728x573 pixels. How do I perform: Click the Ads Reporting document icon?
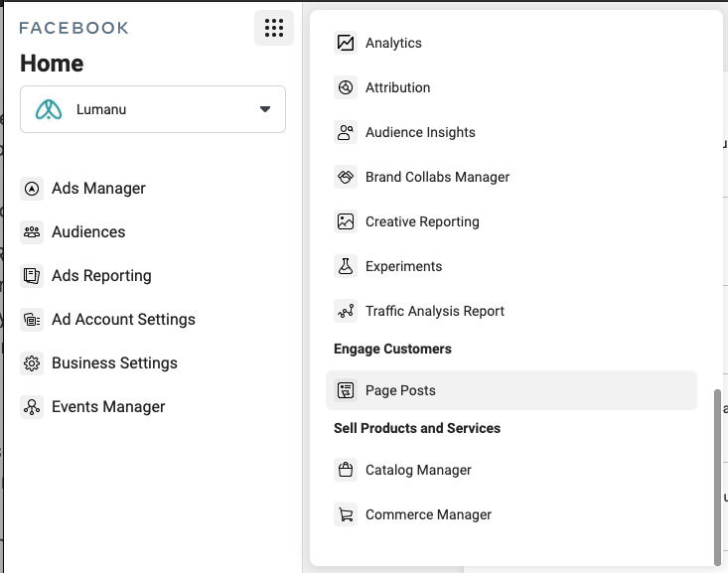(32, 276)
